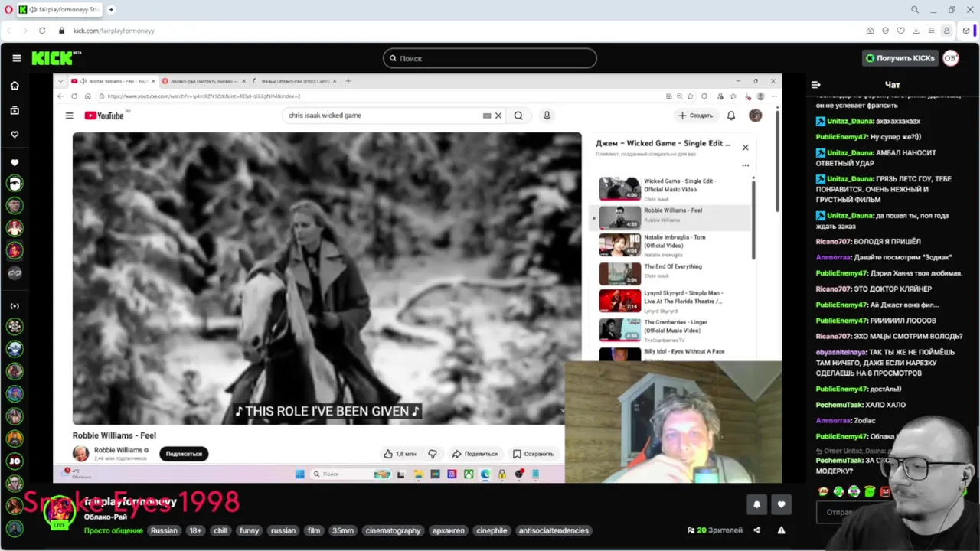The width and height of the screenshot is (980, 551).
Task: Open Browse in the Kick sidebar
Action: 15,110
